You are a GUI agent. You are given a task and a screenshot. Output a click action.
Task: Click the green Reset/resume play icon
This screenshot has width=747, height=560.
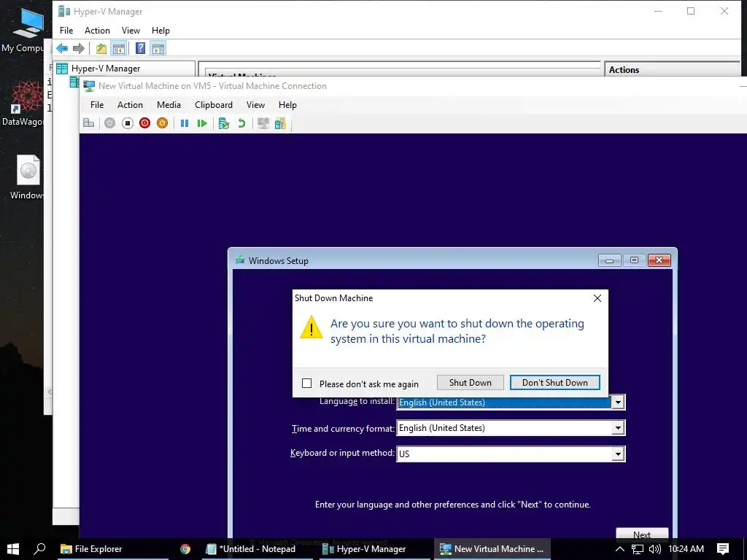[x=202, y=123]
